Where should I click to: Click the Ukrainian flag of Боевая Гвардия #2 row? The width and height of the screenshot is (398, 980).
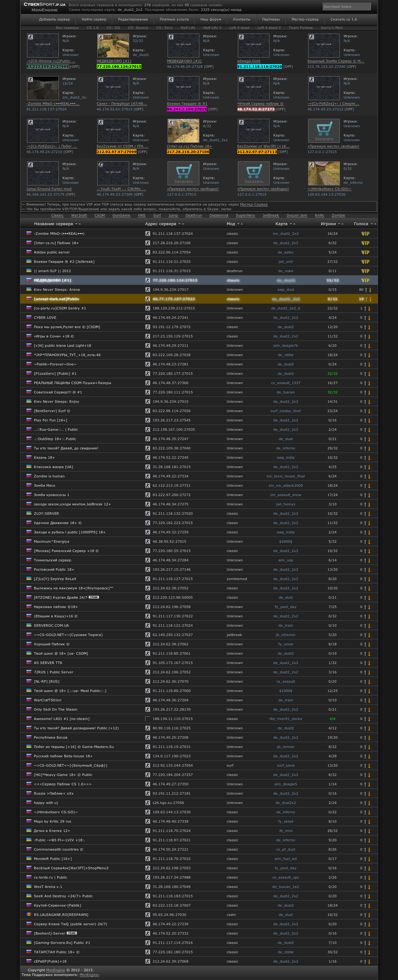pyautogui.click(x=29, y=261)
